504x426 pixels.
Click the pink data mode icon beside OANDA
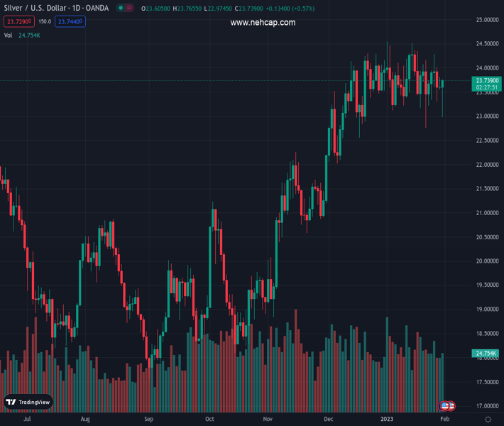[130, 9]
